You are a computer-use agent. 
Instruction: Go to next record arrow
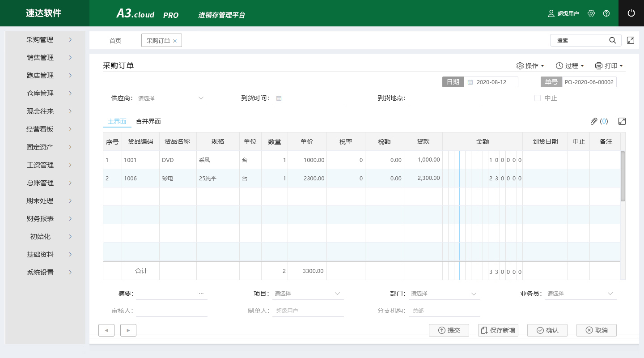[x=128, y=330]
